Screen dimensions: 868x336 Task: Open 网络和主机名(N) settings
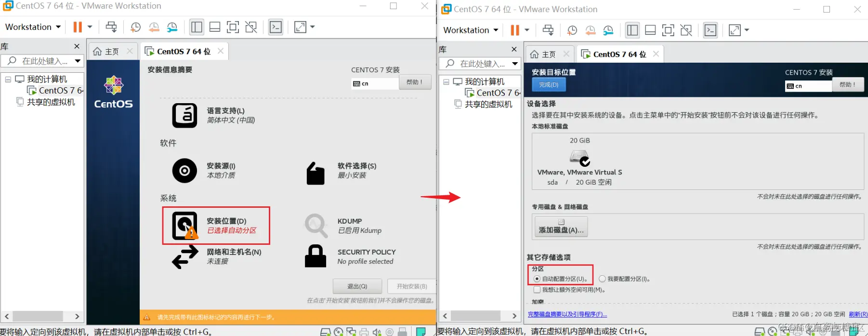point(217,256)
